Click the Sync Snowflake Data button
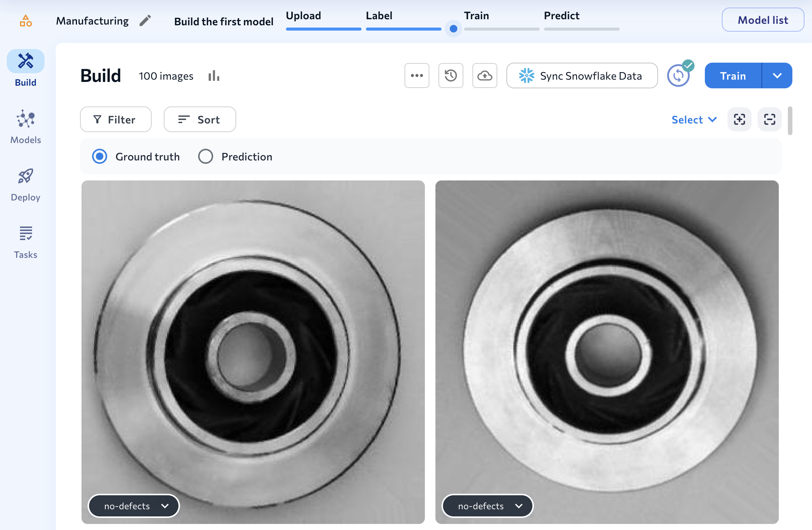 (x=582, y=76)
